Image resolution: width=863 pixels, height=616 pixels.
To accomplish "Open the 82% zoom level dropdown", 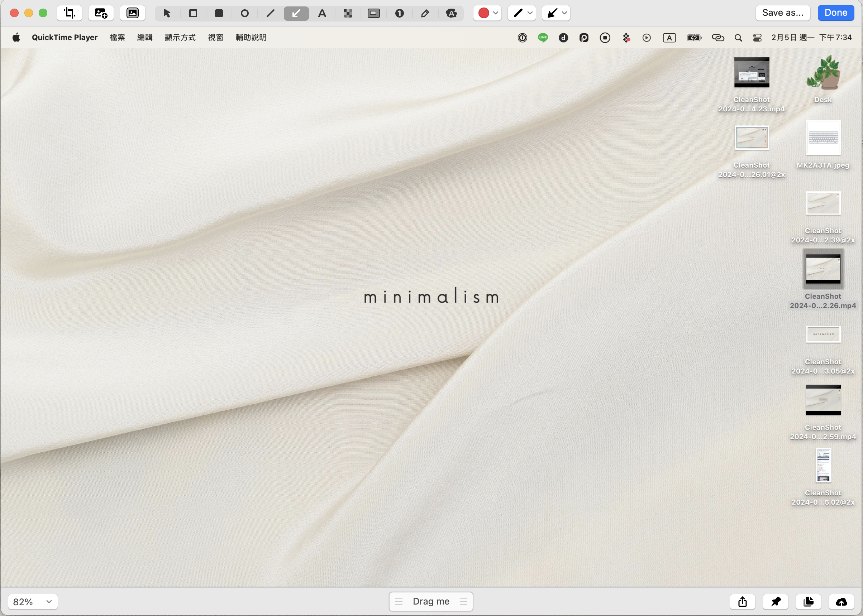I will click(x=33, y=602).
